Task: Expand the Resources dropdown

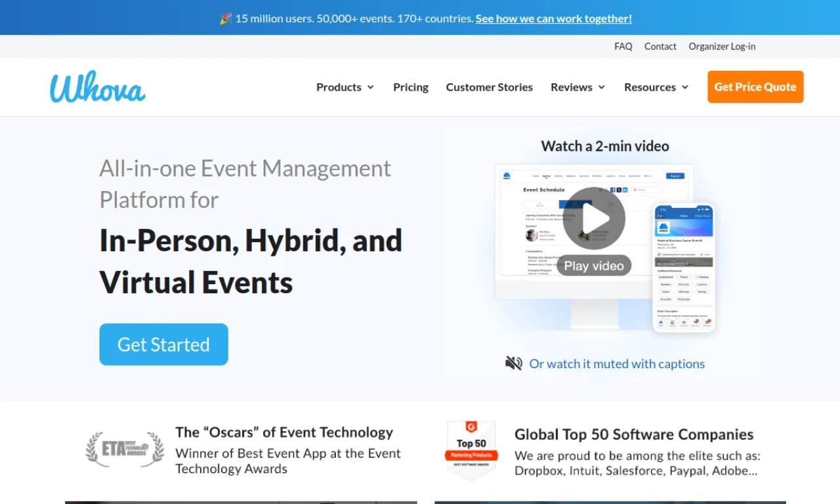Action: pyautogui.click(x=656, y=87)
